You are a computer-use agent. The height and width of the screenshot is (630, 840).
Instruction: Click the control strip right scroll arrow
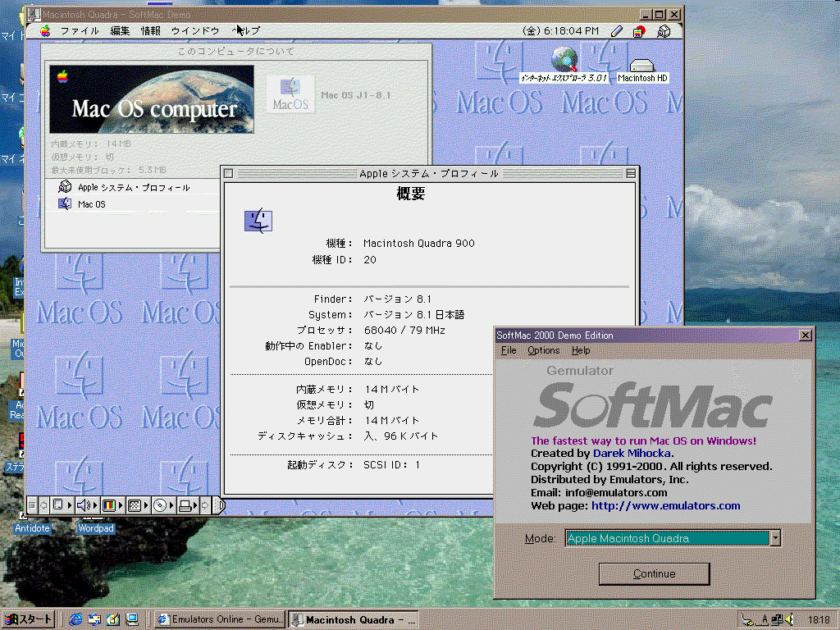click(205, 505)
